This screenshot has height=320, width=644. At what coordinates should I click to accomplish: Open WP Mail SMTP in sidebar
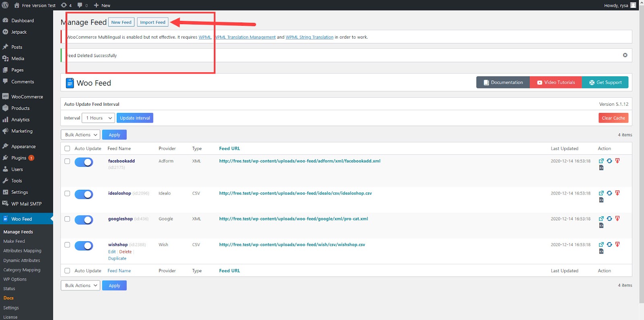27,204
